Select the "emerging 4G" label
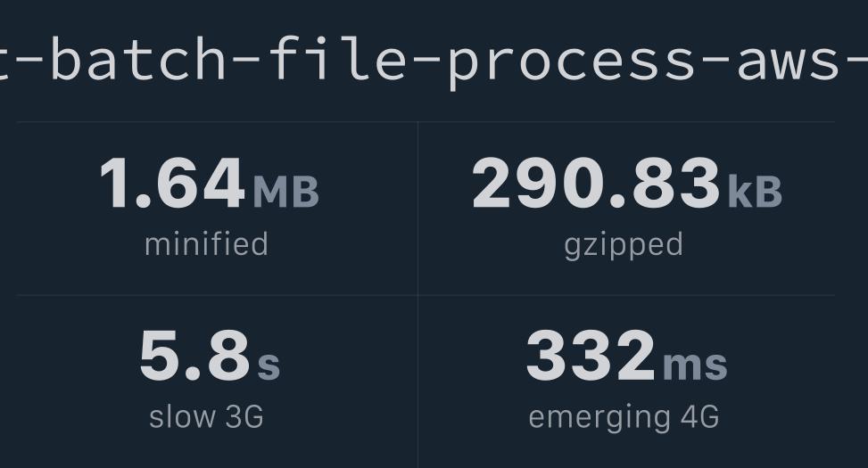Screen dimensions: 868x468 624,417
